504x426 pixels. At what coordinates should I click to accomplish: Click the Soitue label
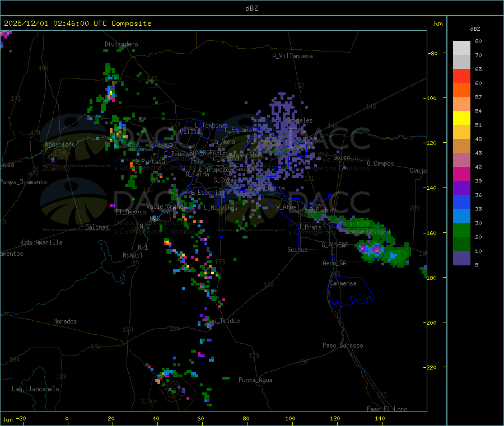(297, 250)
